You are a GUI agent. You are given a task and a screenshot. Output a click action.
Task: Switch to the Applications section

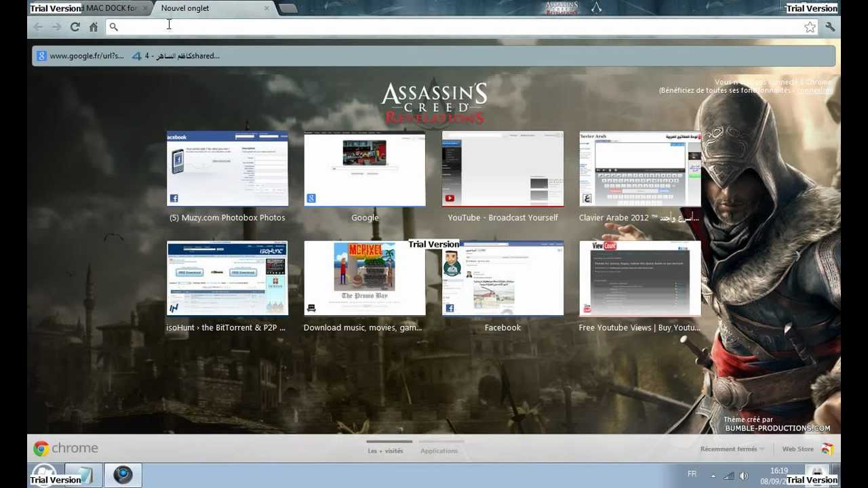point(439,451)
